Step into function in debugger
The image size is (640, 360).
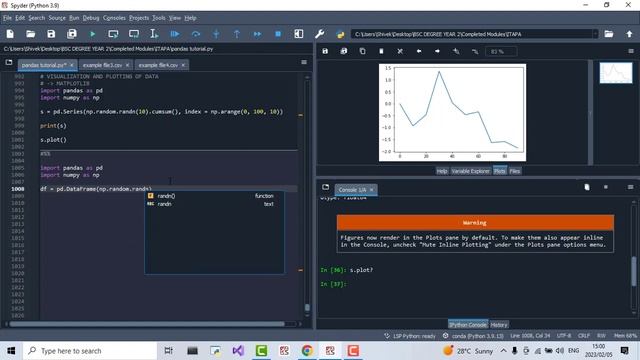point(216,34)
